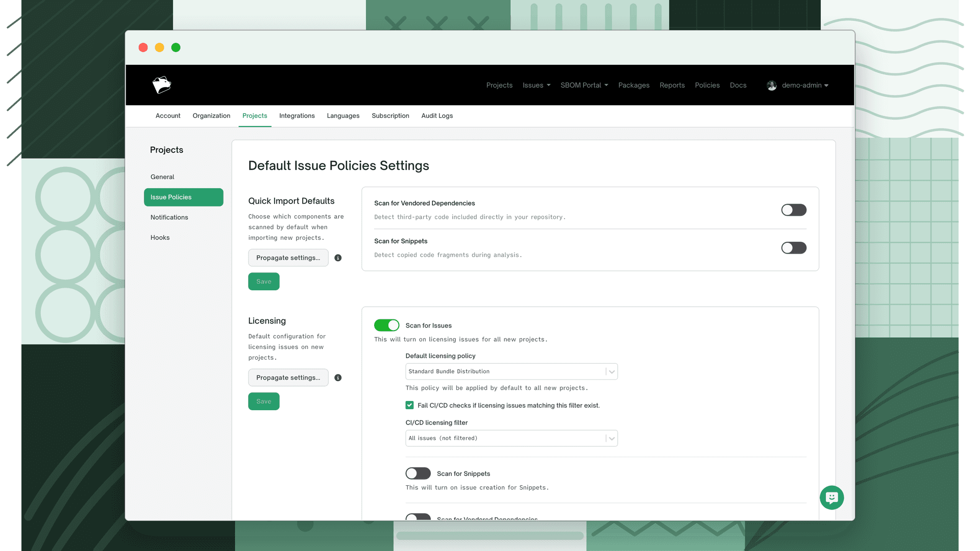Open Default licensing policy dropdown
This screenshot has height=551, width=980.
point(511,372)
